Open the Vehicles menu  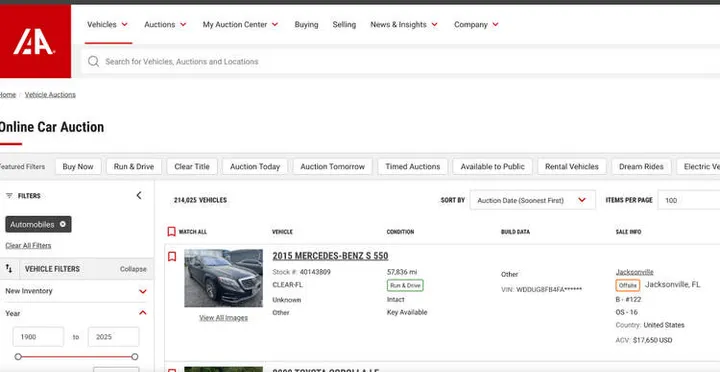(x=107, y=24)
